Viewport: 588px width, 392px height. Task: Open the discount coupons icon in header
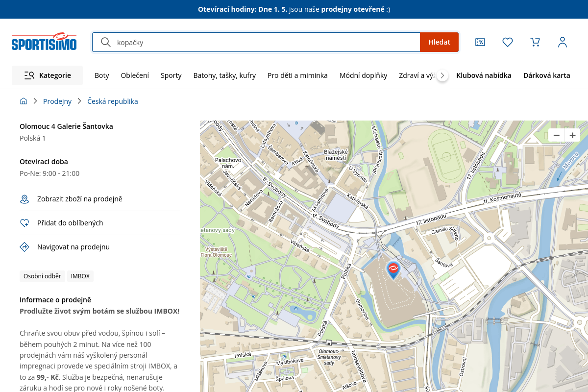point(480,42)
